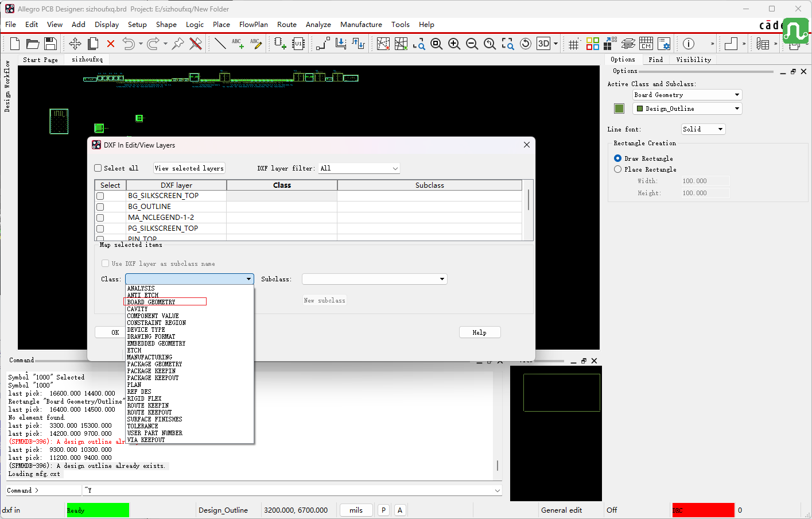This screenshot has height=519, width=812.
Task: Click the Zoom In magnifier
Action: coord(454,44)
